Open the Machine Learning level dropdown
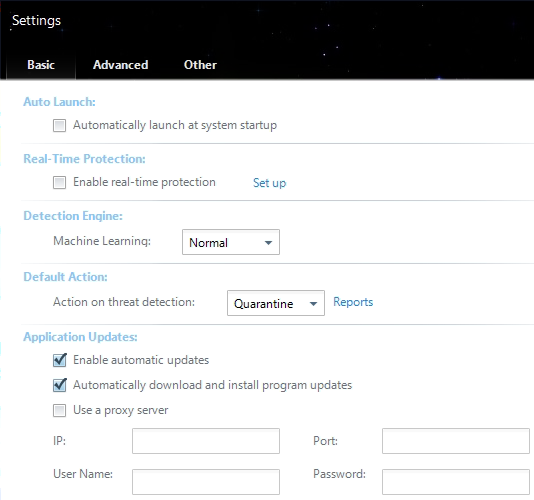The image size is (534, 500). click(x=231, y=242)
